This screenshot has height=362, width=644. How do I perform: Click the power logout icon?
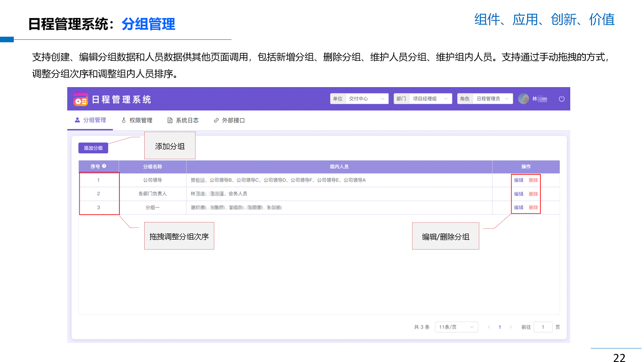point(561,99)
